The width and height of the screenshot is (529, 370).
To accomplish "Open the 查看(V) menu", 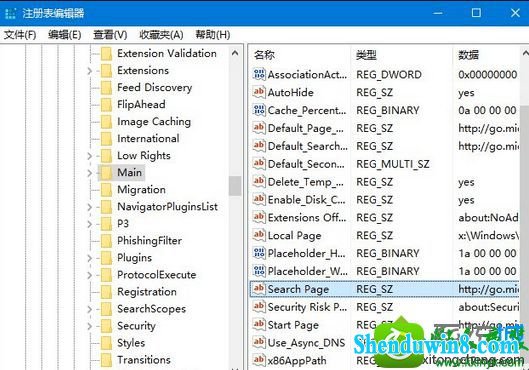I will [110, 35].
